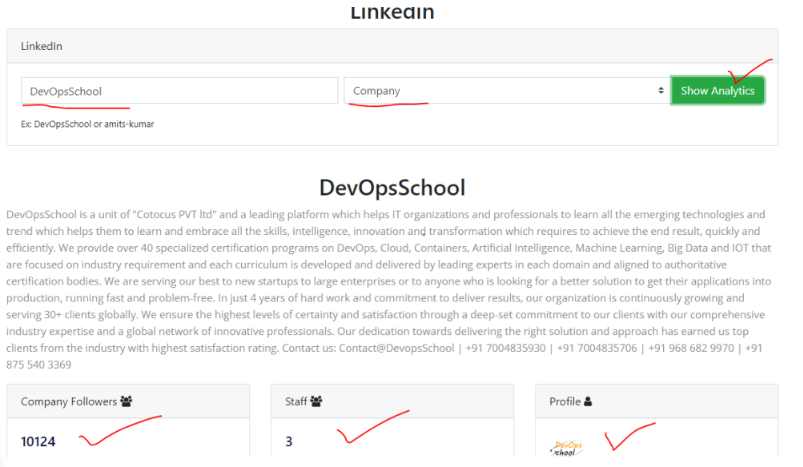This screenshot has height=467, width=803.
Task: Click the phone number +91 7004835706
Action: 597,348
